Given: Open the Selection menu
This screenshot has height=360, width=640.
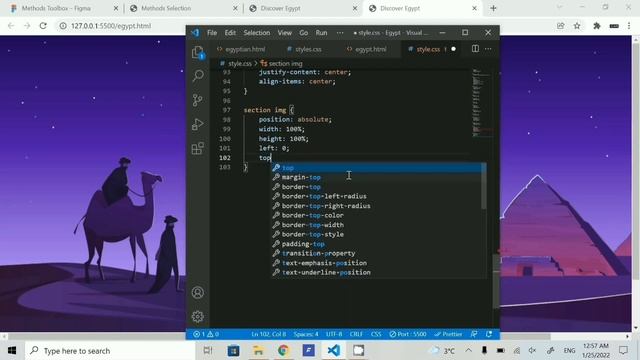Looking at the screenshot, I should (x=256, y=33).
